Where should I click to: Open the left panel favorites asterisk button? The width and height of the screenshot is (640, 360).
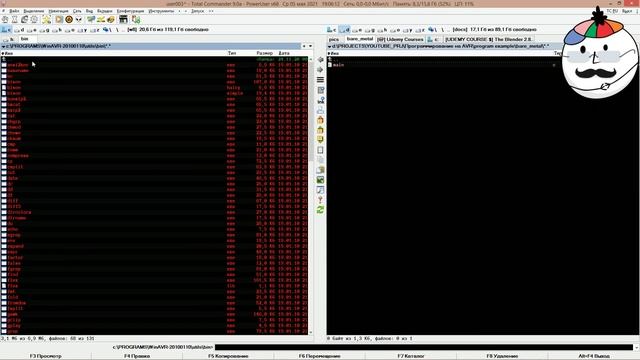[x=304, y=46]
